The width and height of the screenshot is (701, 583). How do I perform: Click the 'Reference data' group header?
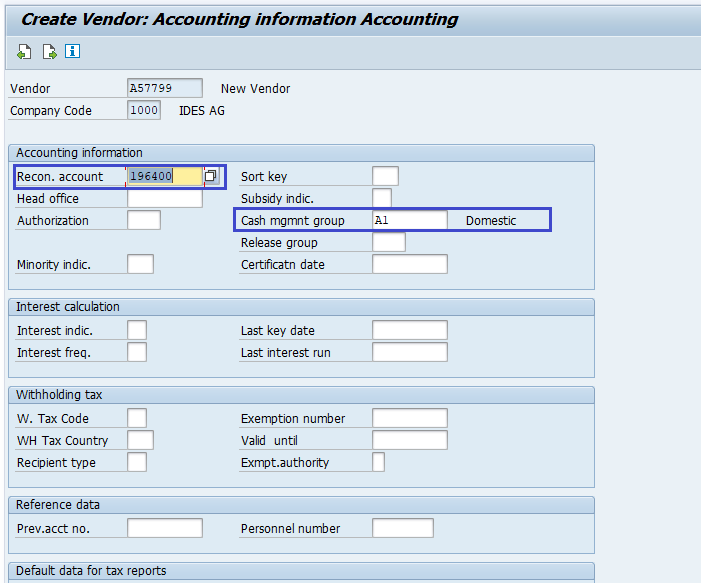pyautogui.click(x=58, y=505)
